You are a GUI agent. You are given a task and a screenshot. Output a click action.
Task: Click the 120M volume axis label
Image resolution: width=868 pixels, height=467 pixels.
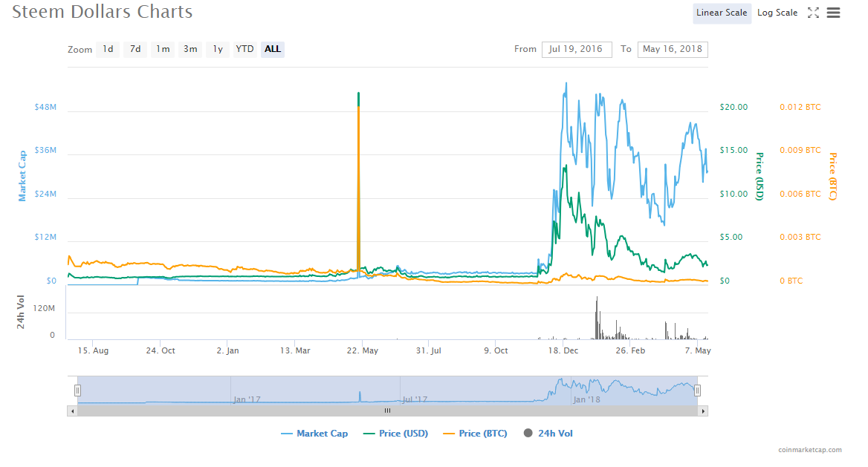(44, 308)
